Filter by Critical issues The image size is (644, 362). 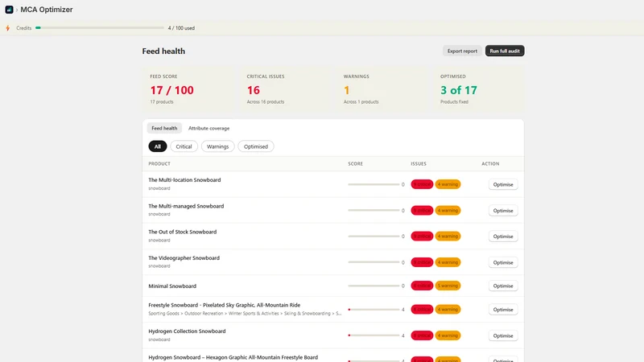(184, 146)
